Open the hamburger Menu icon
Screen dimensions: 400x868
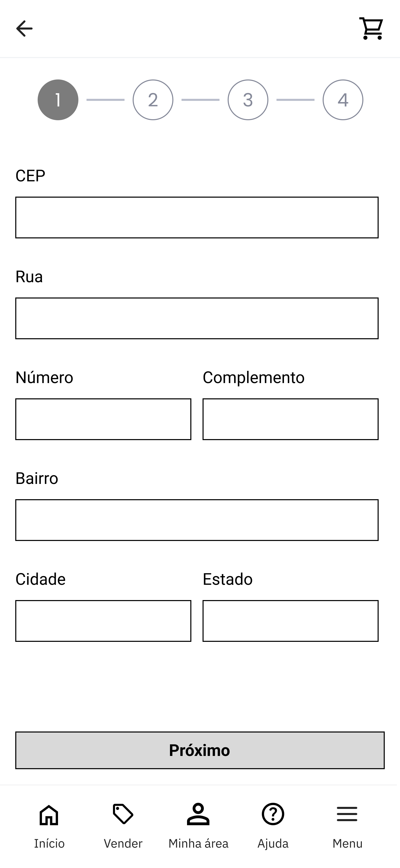pyautogui.click(x=347, y=814)
